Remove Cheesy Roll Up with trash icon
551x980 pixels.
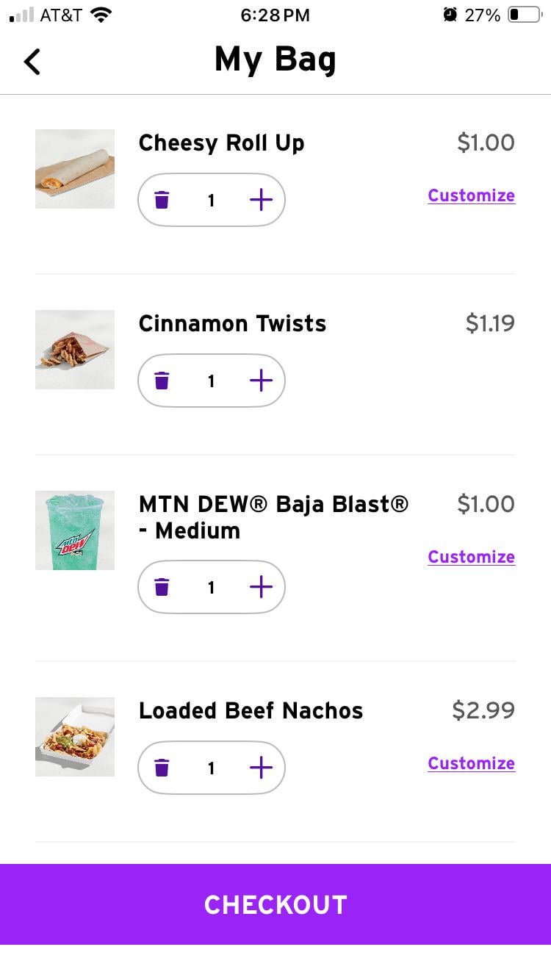click(162, 200)
